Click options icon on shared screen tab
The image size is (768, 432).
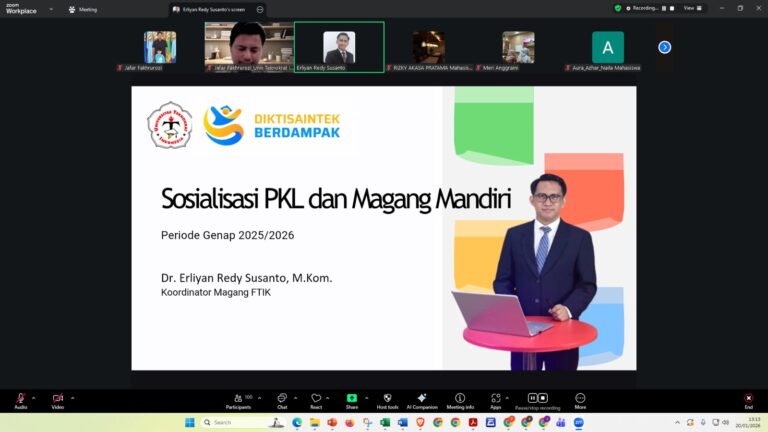click(x=260, y=9)
